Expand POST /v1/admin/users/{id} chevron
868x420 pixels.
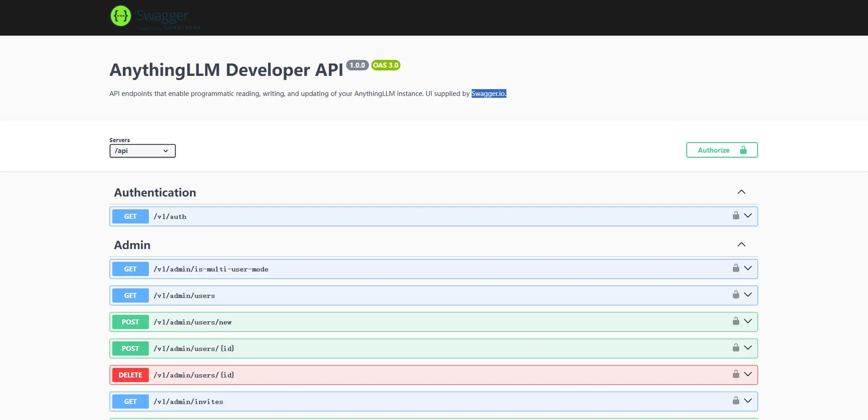[x=747, y=347]
